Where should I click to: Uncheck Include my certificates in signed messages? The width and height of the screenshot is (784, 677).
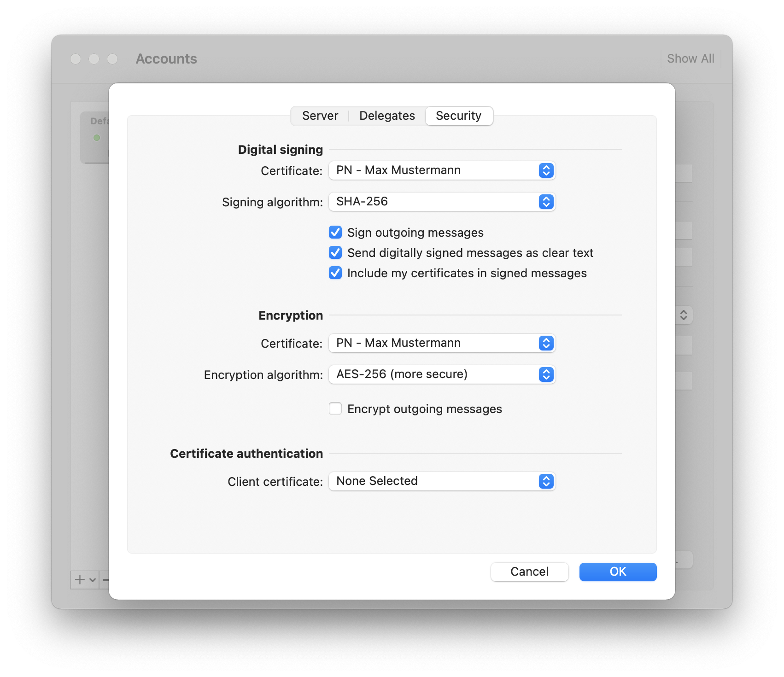coord(335,273)
